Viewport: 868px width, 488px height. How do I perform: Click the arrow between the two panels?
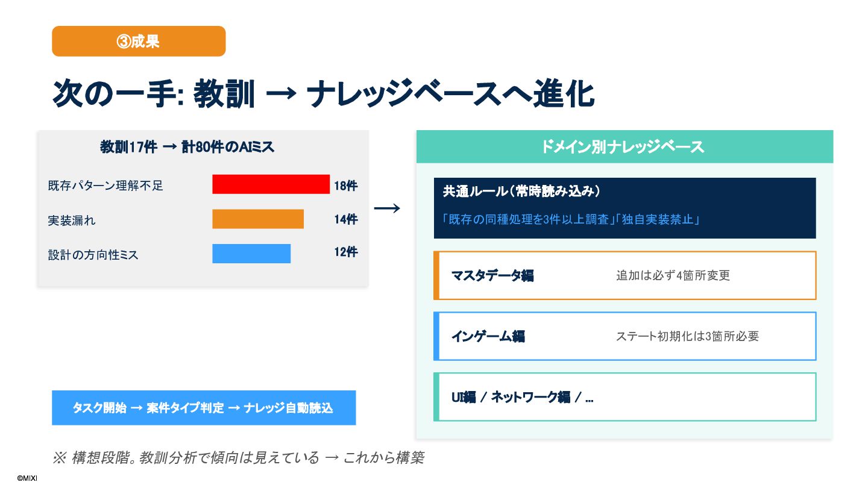[387, 208]
